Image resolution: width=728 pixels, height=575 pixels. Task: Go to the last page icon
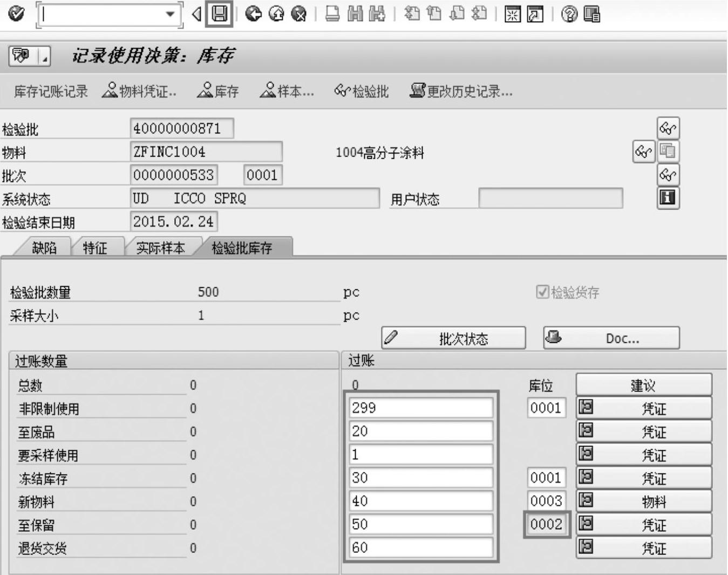coord(479,13)
